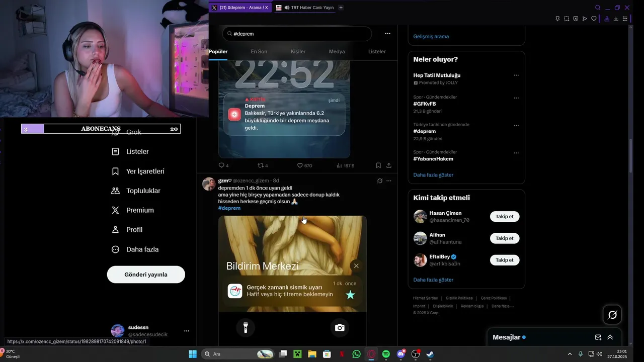The height and width of the screenshot is (362, 644).
Task: Open browser downloads icon
Action: pos(616,19)
